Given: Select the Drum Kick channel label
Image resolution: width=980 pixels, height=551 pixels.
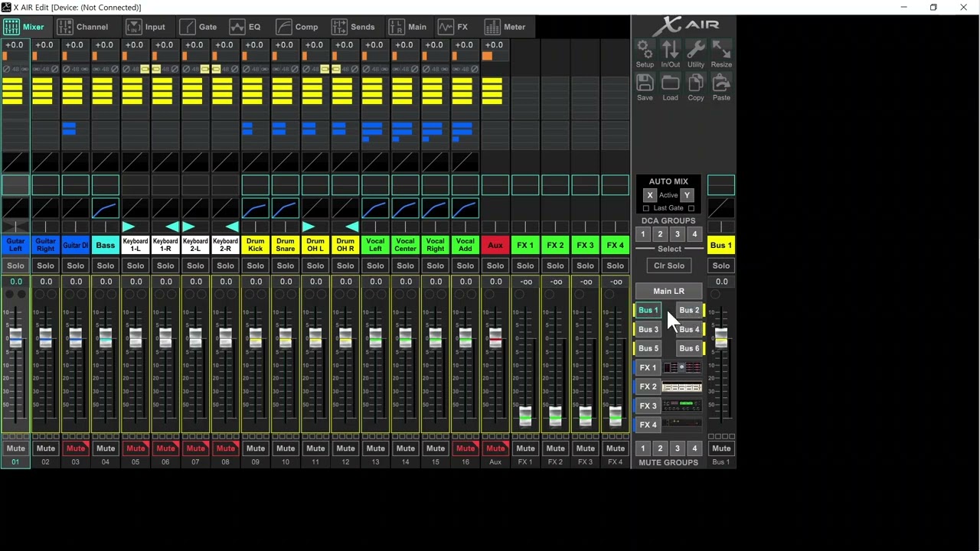Looking at the screenshot, I should pos(255,245).
